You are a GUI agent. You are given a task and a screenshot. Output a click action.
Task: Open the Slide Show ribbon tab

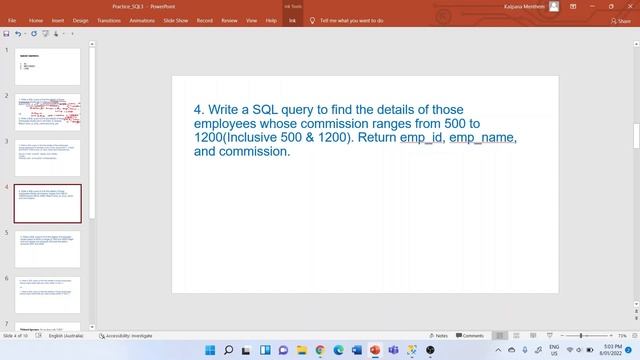pos(176,20)
